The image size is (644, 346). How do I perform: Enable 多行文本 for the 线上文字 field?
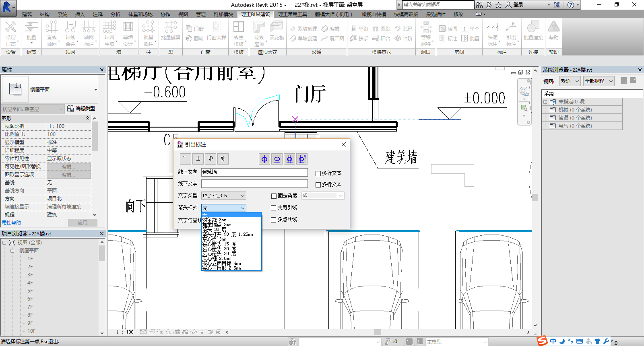pos(318,173)
